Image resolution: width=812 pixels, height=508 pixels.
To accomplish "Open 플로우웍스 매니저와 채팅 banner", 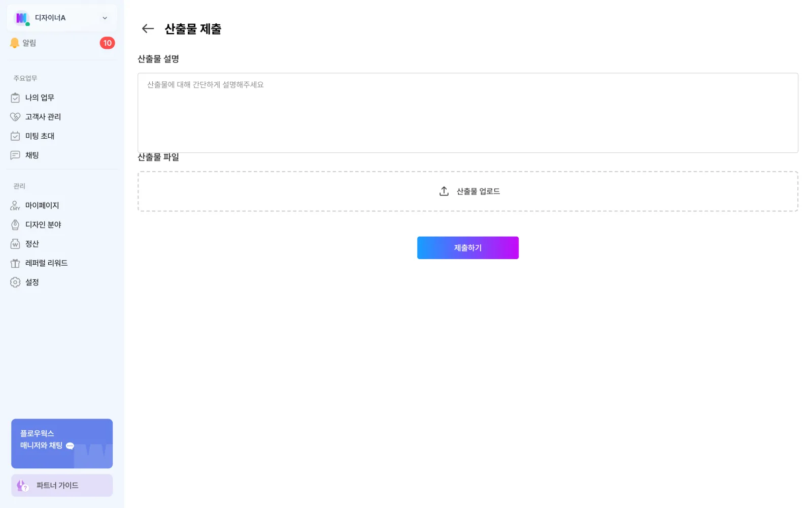I will click(x=62, y=443).
